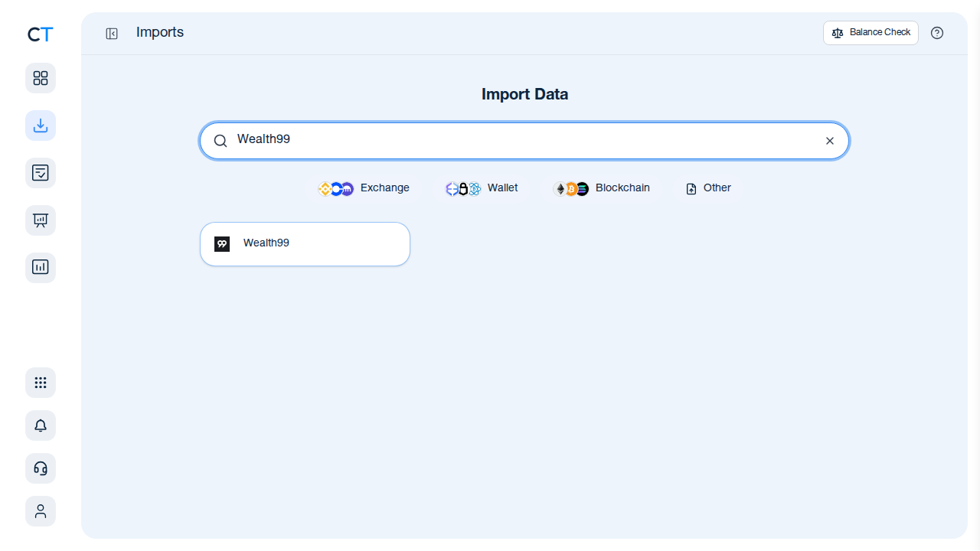Click the magnifier icon in search bar

pyautogui.click(x=220, y=141)
